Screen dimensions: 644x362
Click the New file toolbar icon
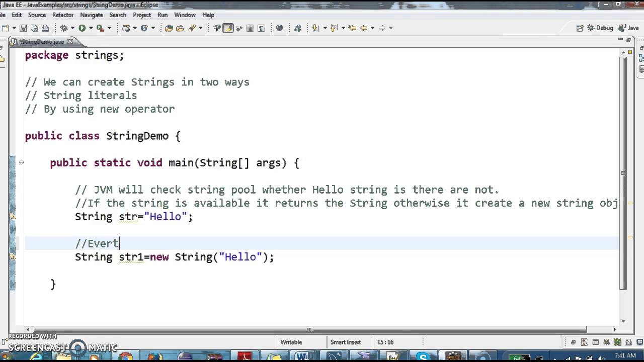point(5,28)
